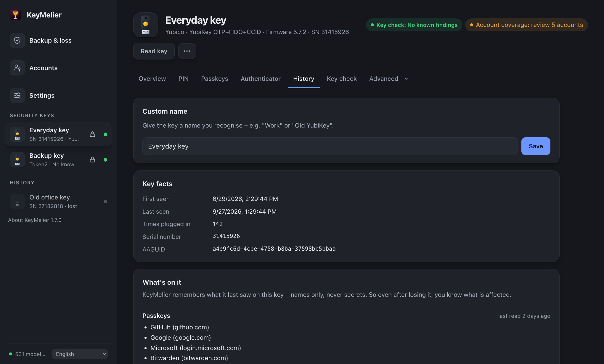Click the Everyday key device icon in sidebar

coord(17,134)
